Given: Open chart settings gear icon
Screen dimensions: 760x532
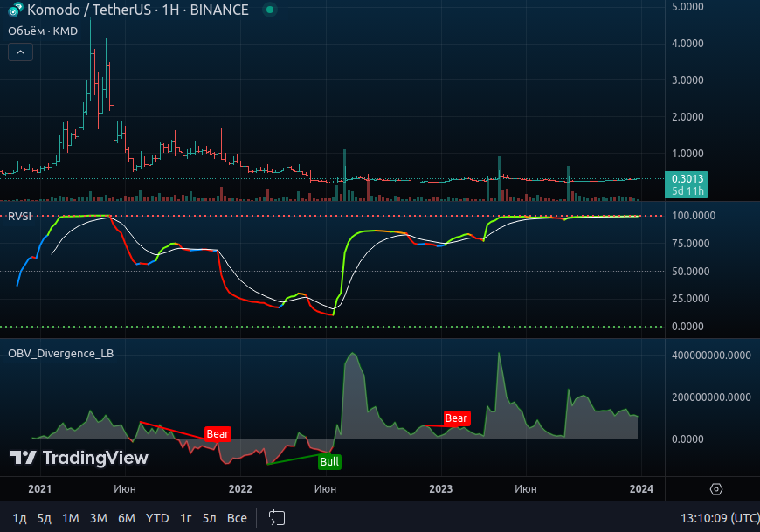Looking at the screenshot, I should pos(716,489).
